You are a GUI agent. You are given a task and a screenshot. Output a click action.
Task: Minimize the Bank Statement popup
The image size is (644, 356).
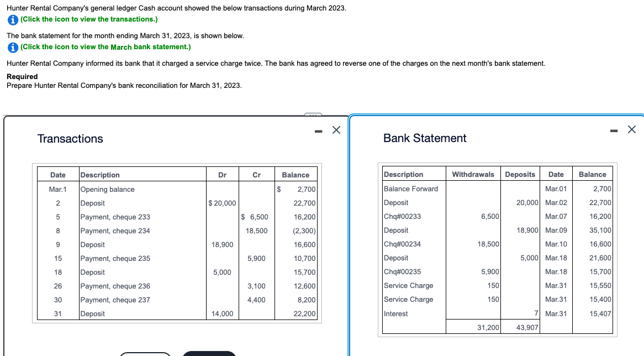pos(614,130)
